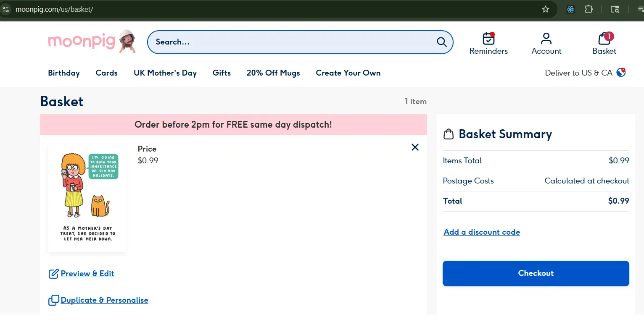Click 'Calculated at checkout' text

pos(587,181)
